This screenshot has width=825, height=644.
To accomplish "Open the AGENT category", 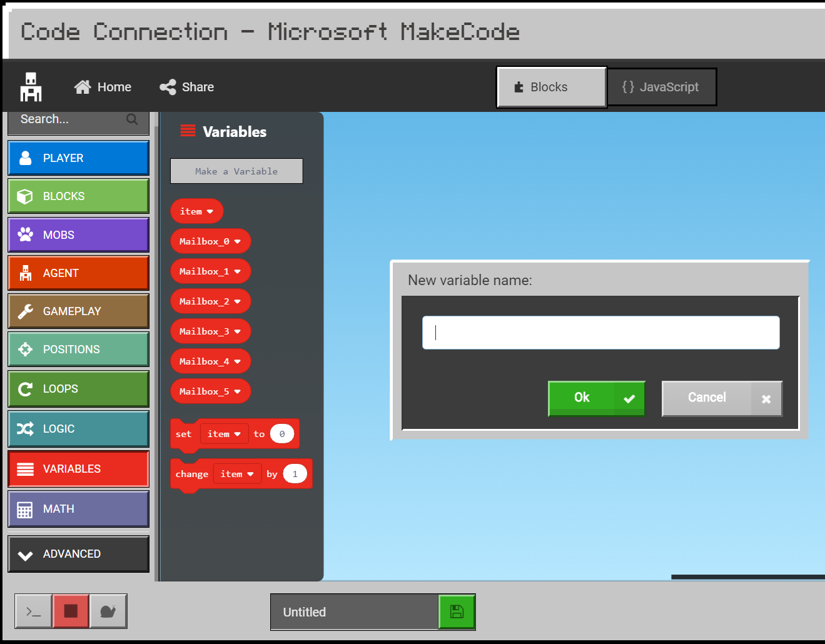I will coord(78,273).
